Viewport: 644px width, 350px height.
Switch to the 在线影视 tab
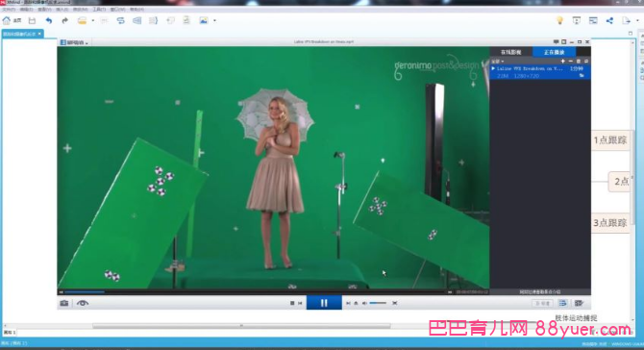click(511, 52)
